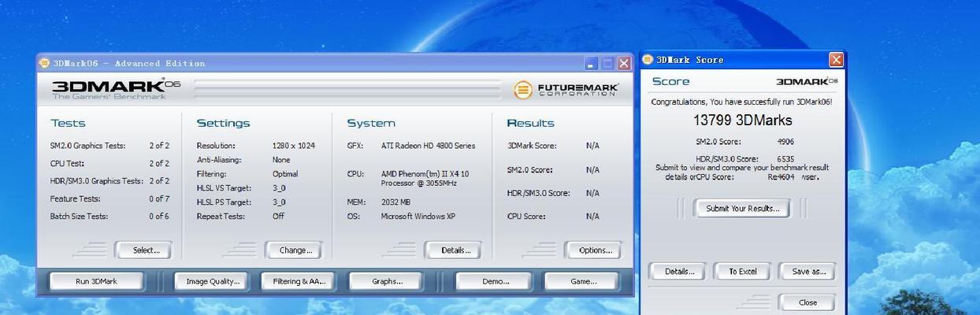Click the System section heading
This screenshot has width=980, height=315.
click(371, 123)
